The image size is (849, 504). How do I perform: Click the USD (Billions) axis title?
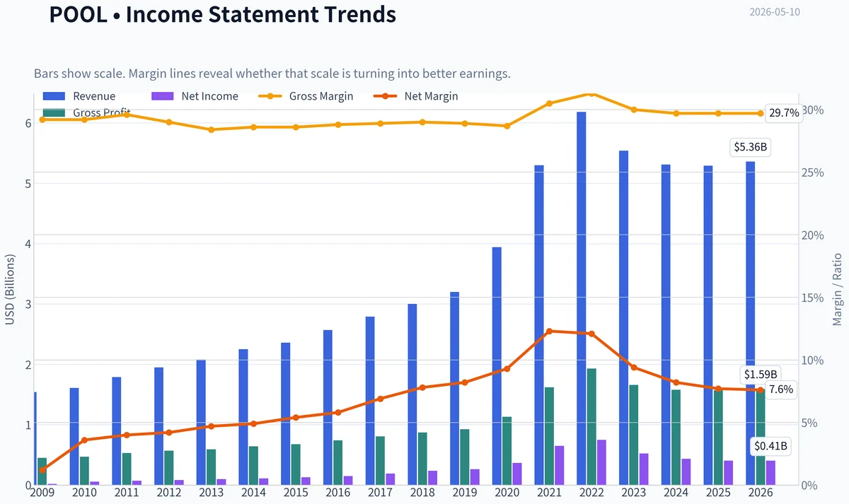[10, 290]
